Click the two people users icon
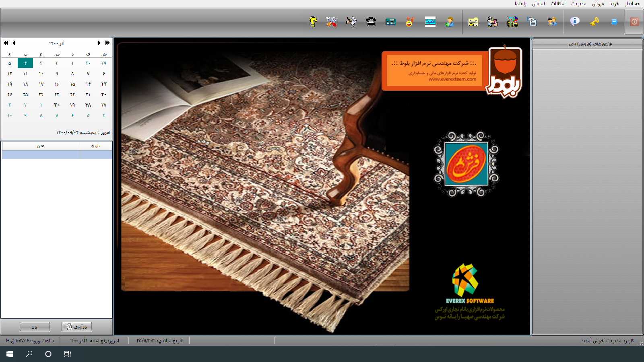The width and height of the screenshot is (644, 362). 552,22
